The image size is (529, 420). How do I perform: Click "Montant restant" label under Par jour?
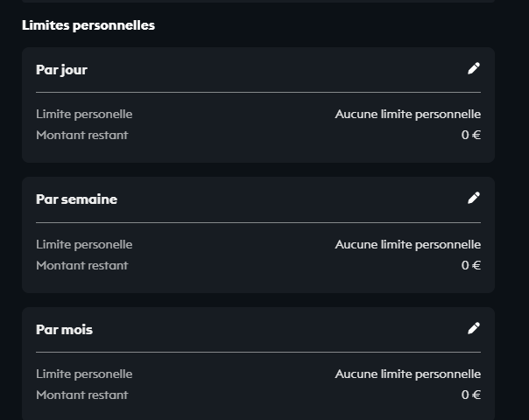point(81,135)
